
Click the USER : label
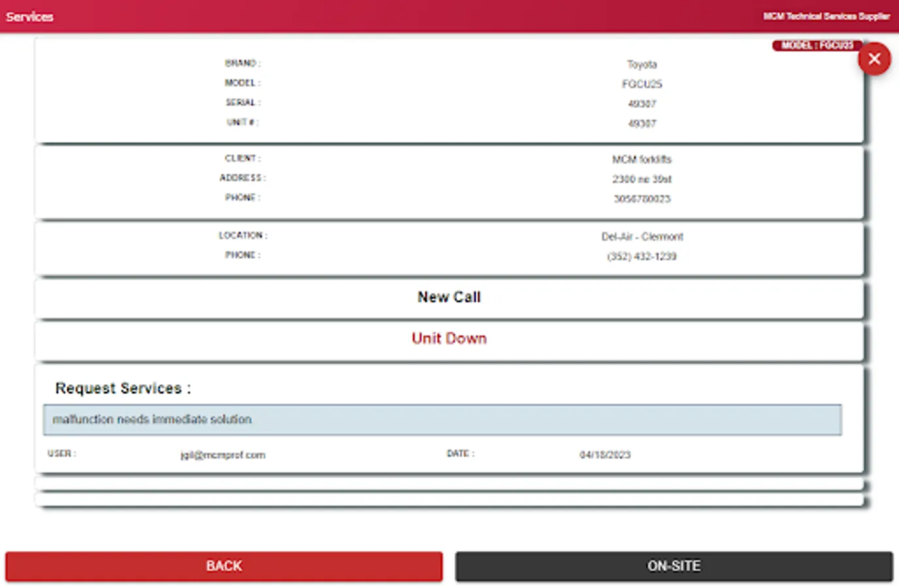pos(61,453)
